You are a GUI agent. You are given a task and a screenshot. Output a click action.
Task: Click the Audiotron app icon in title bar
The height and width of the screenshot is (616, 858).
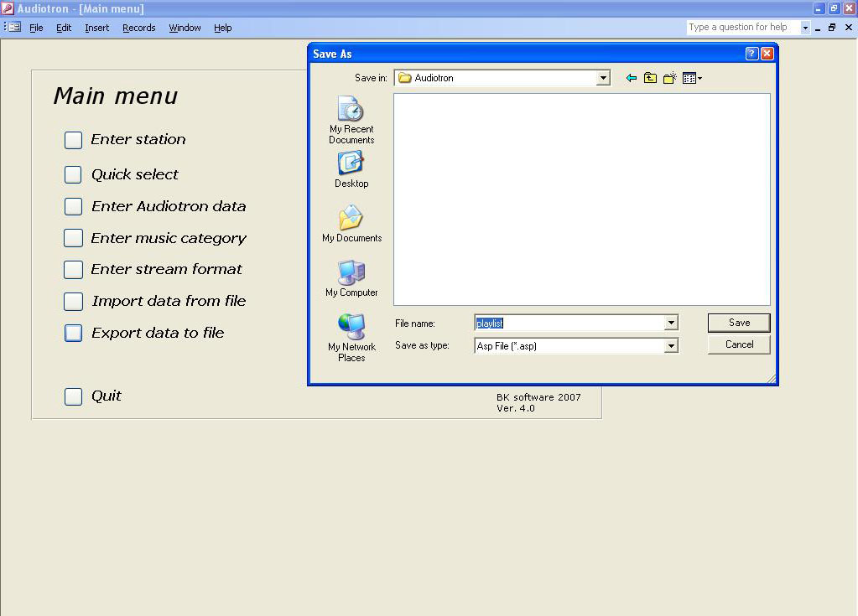tap(8, 8)
